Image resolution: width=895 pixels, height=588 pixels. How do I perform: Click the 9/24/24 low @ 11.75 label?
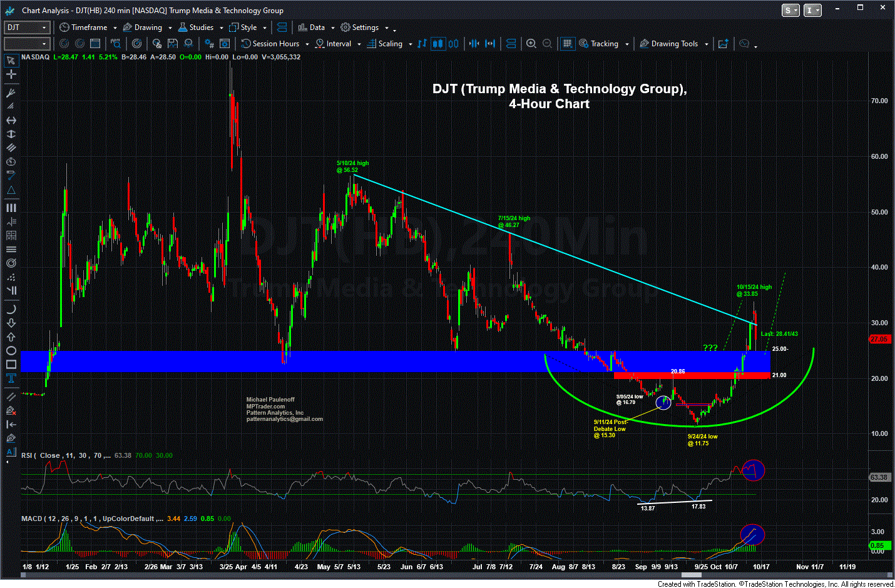point(702,440)
